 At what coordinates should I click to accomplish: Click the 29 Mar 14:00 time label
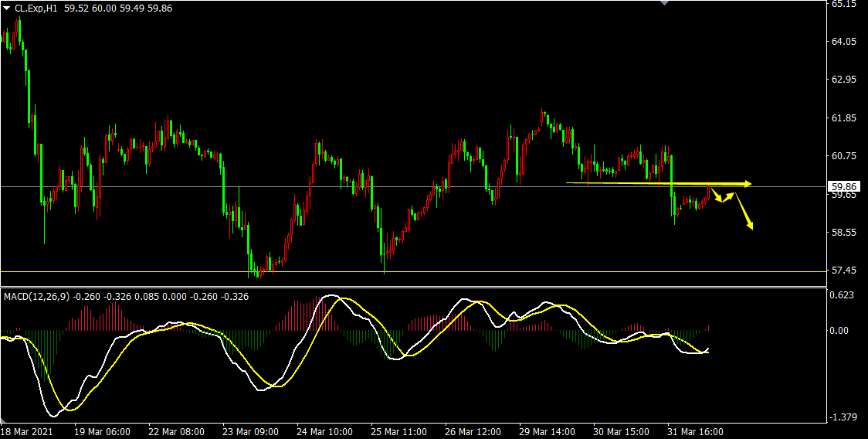click(547, 431)
